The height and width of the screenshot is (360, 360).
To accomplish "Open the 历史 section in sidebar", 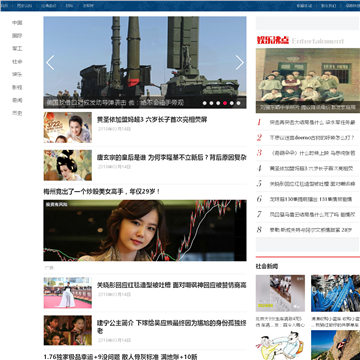I will 17,113.
